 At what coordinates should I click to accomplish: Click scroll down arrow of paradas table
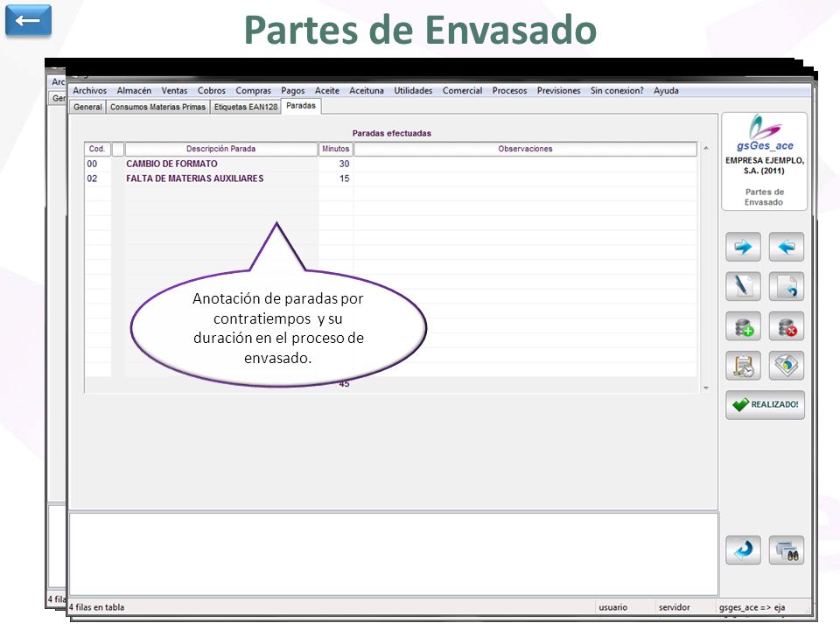[706, 388]
